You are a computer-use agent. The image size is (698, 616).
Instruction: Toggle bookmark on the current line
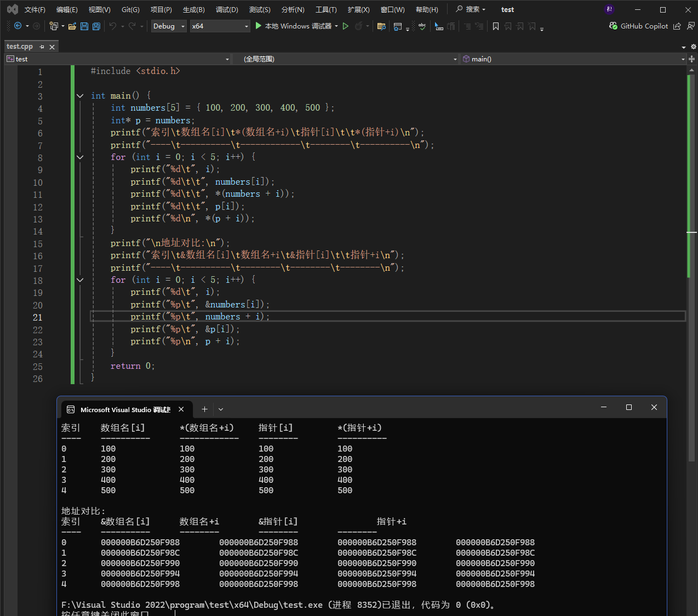click(496, 26)
